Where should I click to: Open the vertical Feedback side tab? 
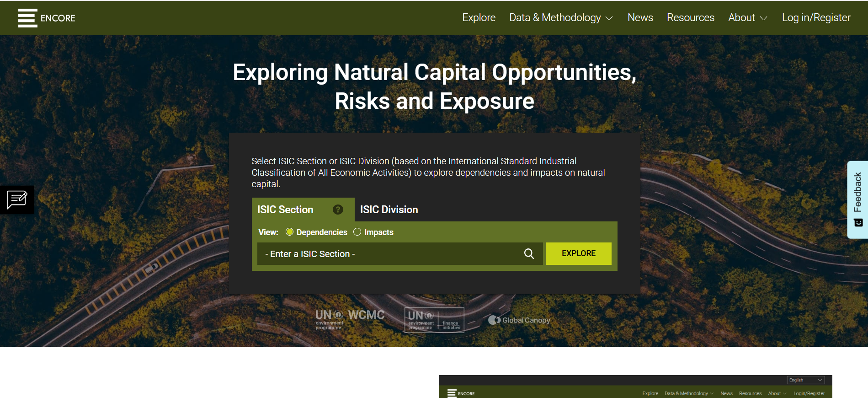[857, 199]
